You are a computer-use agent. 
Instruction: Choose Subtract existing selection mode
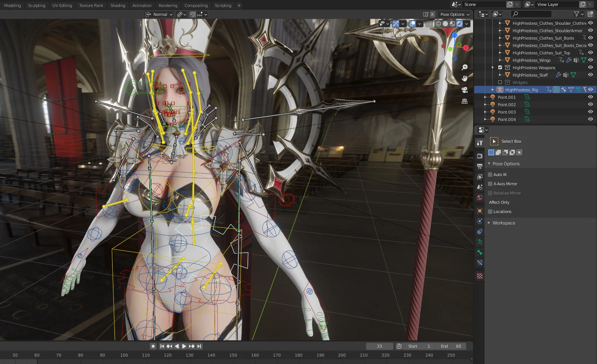click(x=505, y=152)
